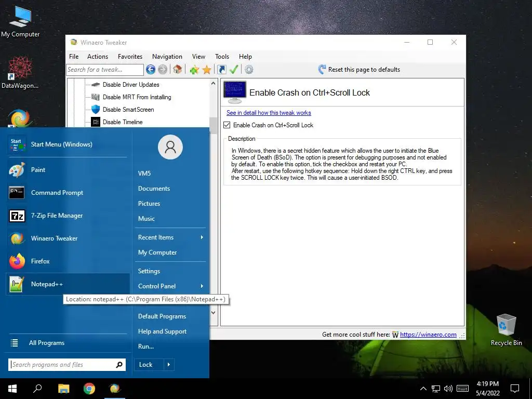Open My Computer in start menu
The width and height of the screenshot is (532, 399).
[x=170, y=252]
